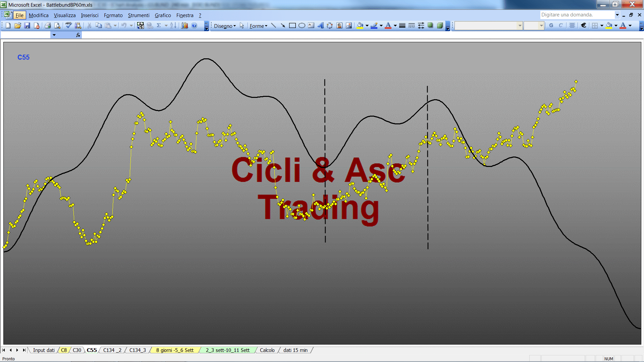Insert Clip Art
This screenshot has height=362, width=644.
pyautogui.click(x=339, y=25)
